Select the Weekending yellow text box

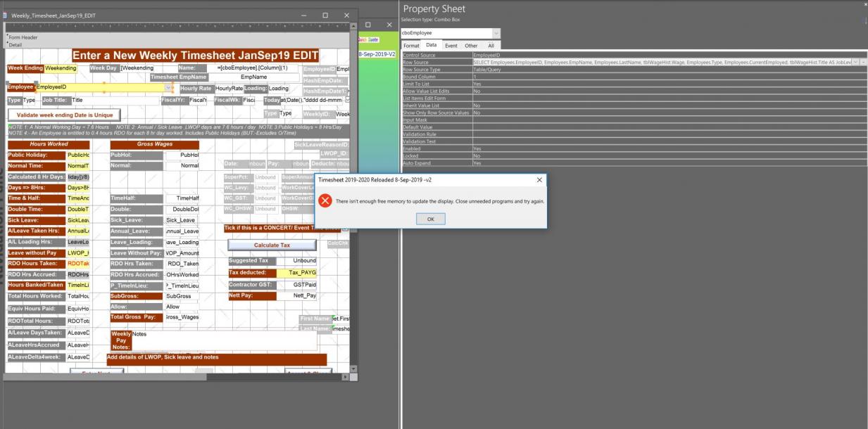coord(61,68)
